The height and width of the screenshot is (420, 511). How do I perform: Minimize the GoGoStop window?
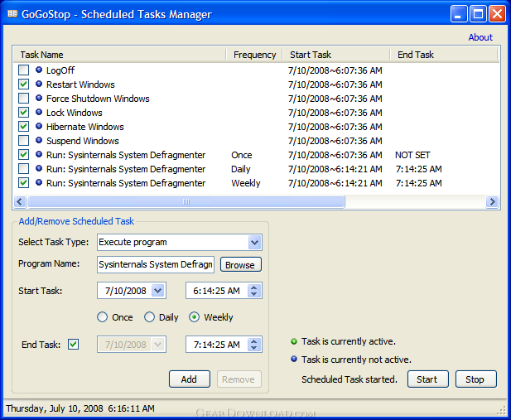coord(459,14)
